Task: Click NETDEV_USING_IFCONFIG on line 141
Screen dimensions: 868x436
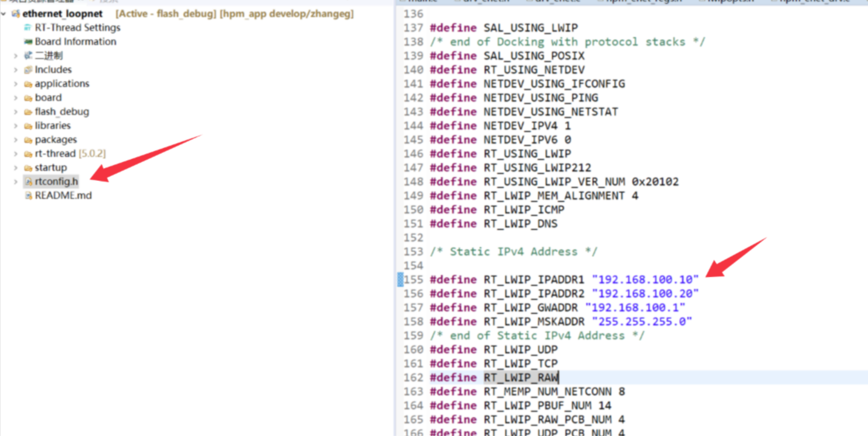Action: pos(554,83)
